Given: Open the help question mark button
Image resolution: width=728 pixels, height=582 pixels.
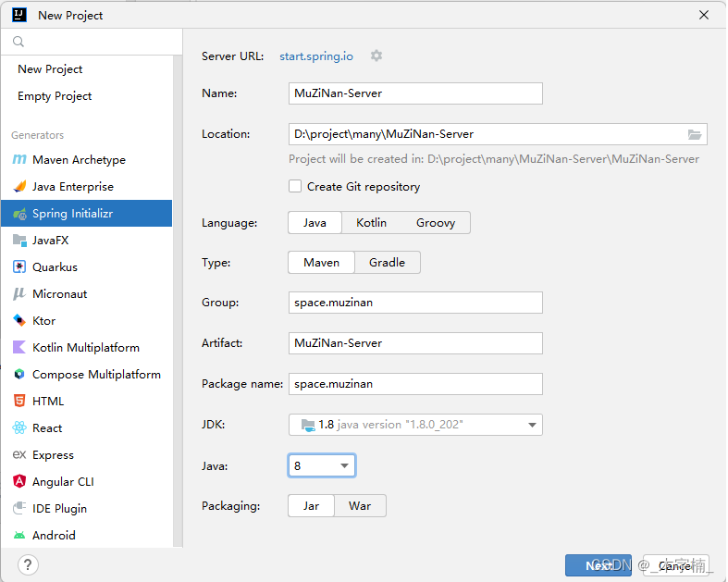Looking at the screenshot, I should tap(29, 564).
